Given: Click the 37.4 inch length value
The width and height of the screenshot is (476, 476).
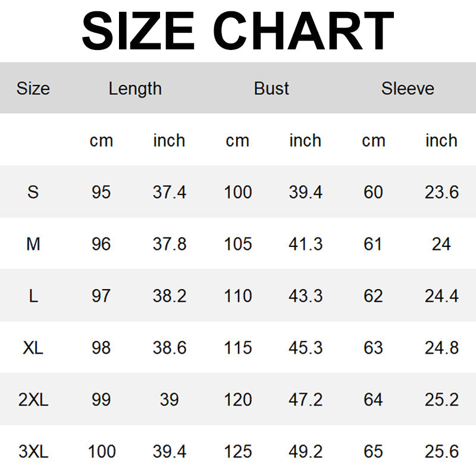Looking at the screenshot, I should pyautogui.click(x=170, y=192).
